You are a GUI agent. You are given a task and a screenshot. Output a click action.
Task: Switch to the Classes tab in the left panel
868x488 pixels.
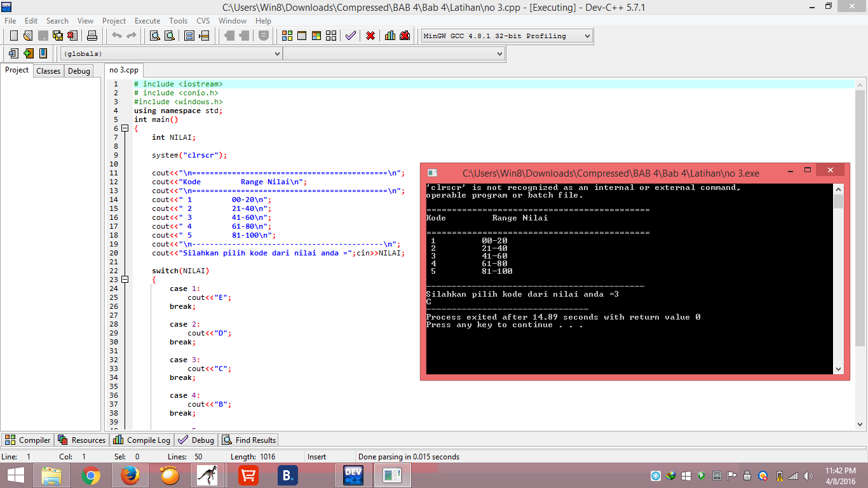pyautogui.click(x=48, y=71)
